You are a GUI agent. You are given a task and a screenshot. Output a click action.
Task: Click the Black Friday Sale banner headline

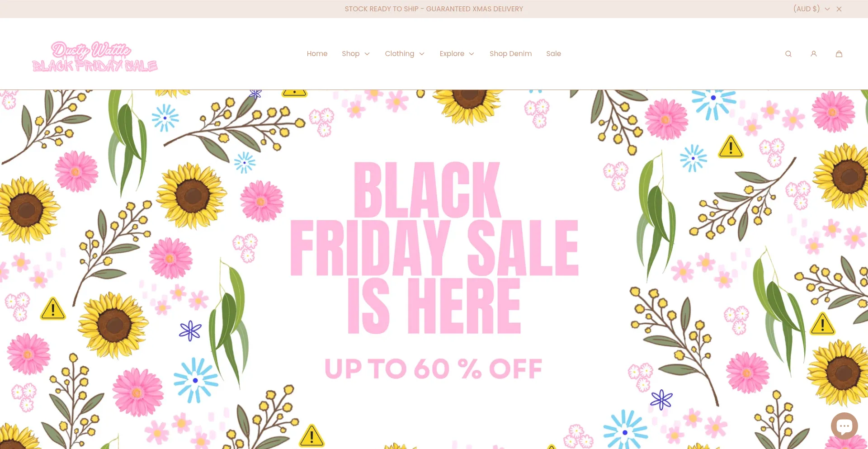coord(434,248)
